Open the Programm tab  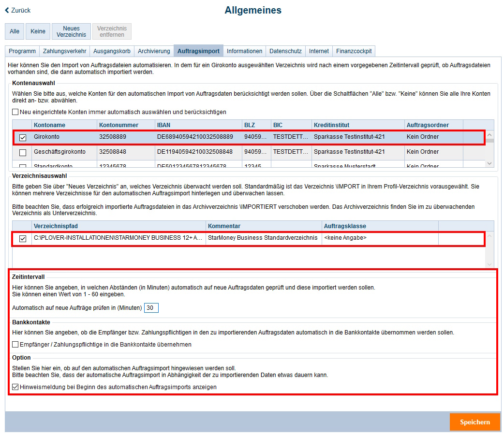(x=22, y=51)
